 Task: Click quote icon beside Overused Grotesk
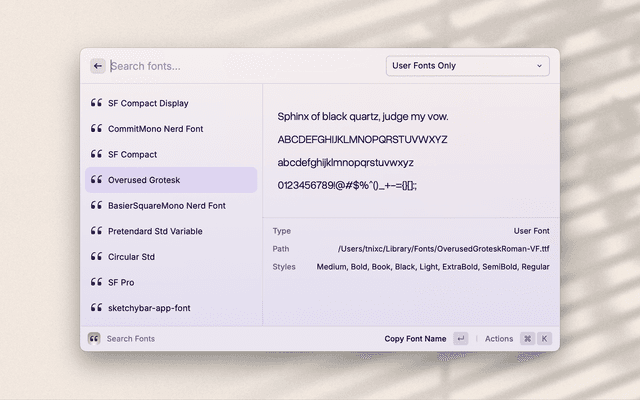pyautogui.click(x=96, y=180)
